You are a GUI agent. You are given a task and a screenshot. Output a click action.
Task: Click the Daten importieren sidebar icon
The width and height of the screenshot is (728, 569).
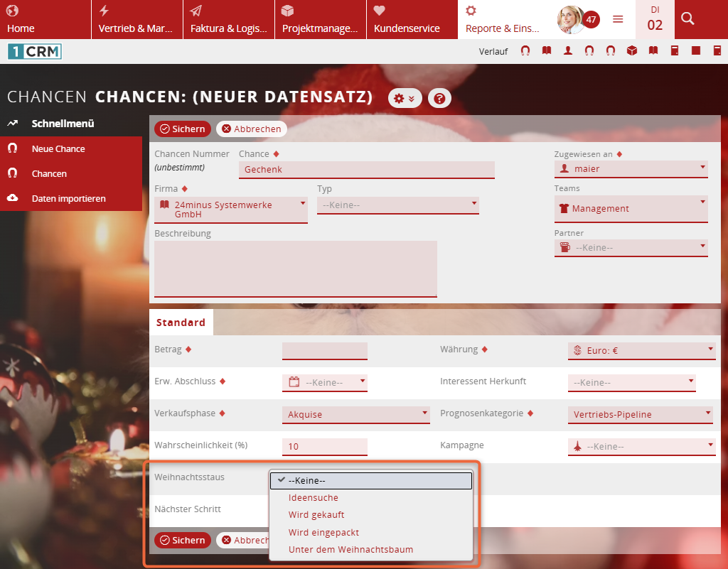pyautogui.click(x=12, y=198)
